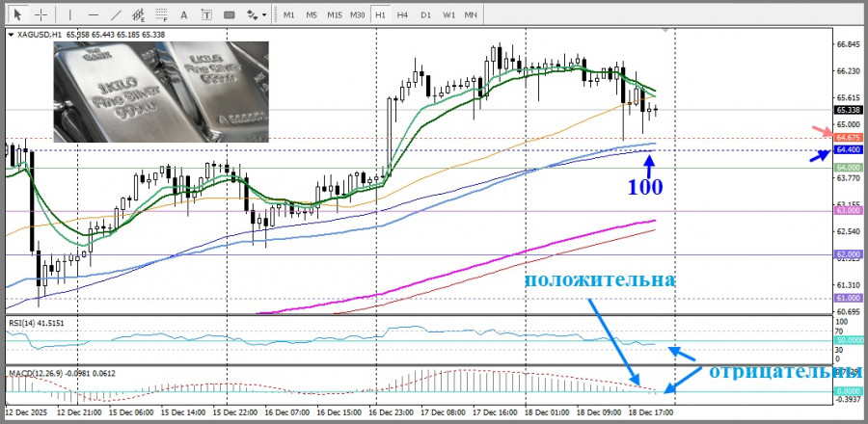This screenshot has width=868, height=424.
Task: Click the MACD 0.0000 level label
Action: point(847,391)
